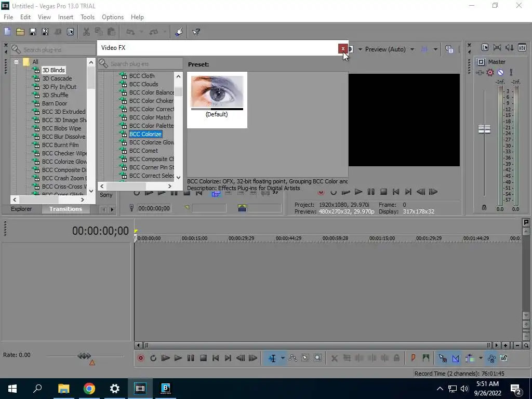Open the Tools menu
This screenshot has height=399, width=532.
(x=87, y=17)
